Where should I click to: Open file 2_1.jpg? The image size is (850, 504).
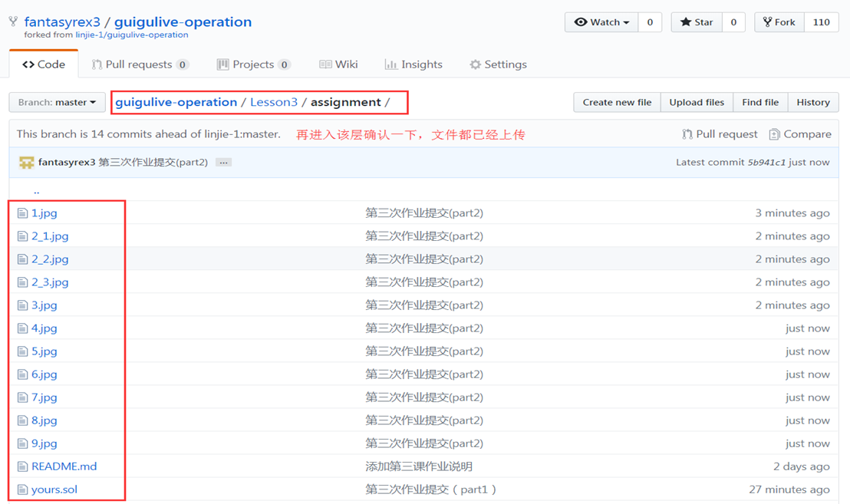[50, 236]
